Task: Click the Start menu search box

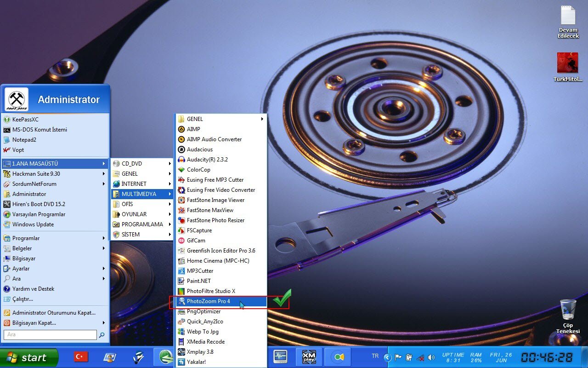Action: click(50, 335)
